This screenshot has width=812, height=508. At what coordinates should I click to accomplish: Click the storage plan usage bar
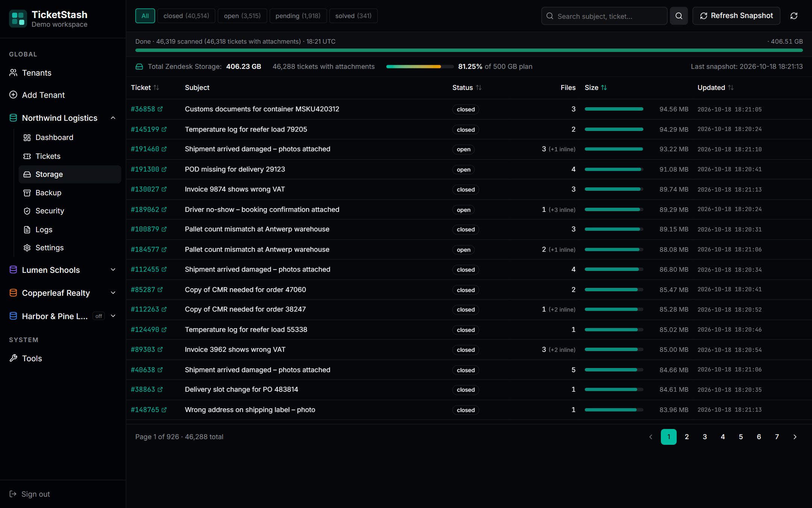tap(420, 67)
